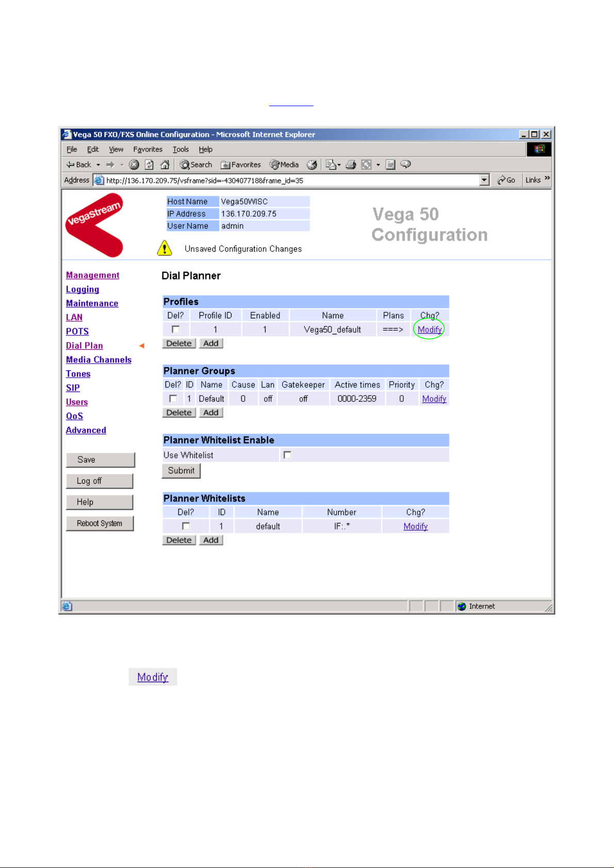Open the POTS sidebar link
Image resolution: width=614 pixels, height=868 pixels.
pos(77,332)
